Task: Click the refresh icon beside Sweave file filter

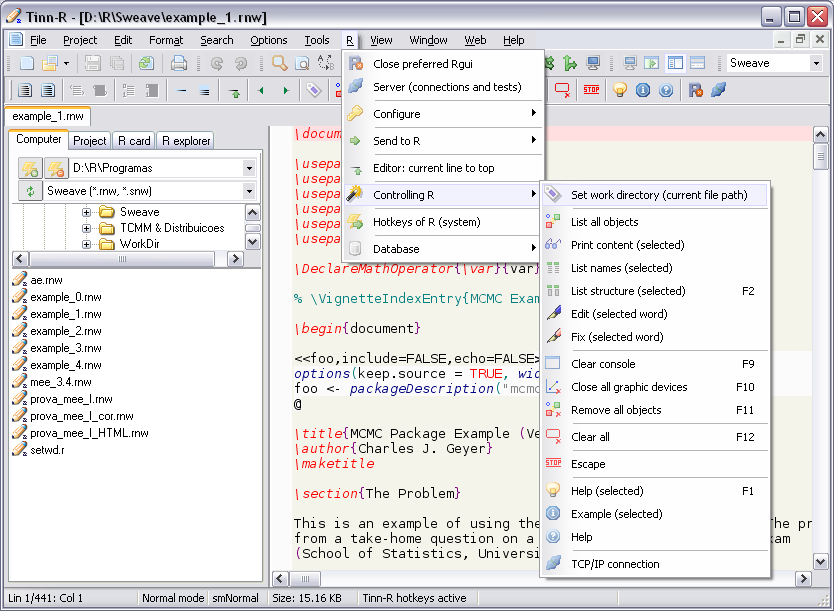Action: coord(30,191)
